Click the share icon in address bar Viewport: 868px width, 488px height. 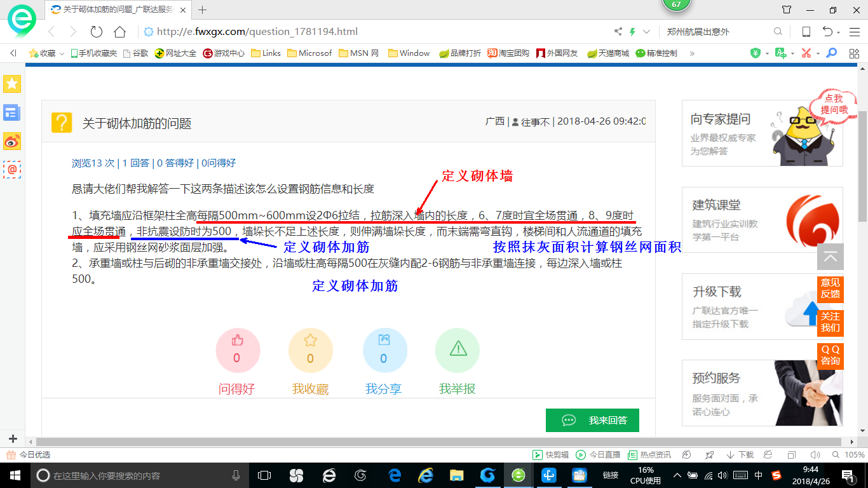618,32
